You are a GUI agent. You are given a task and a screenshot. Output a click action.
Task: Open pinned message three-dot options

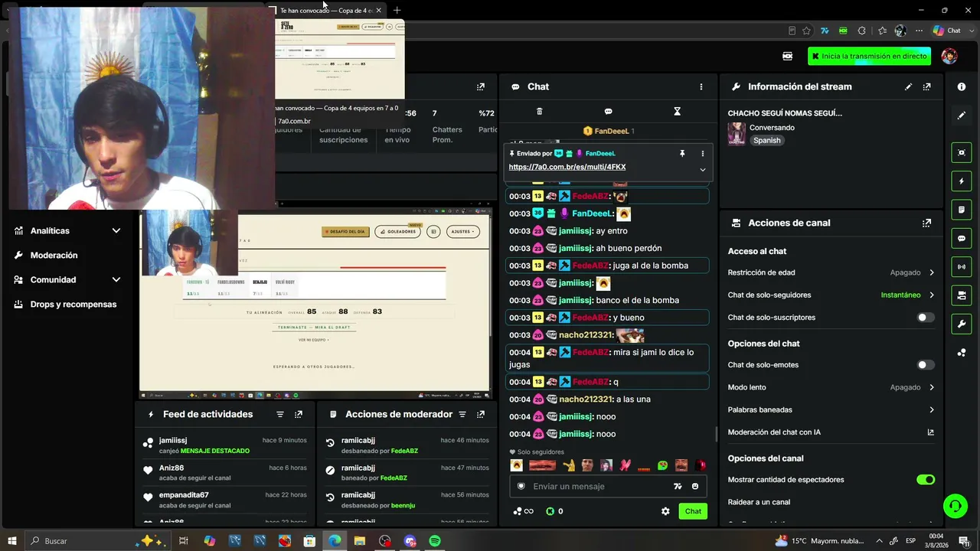click(x=702, y=153)
